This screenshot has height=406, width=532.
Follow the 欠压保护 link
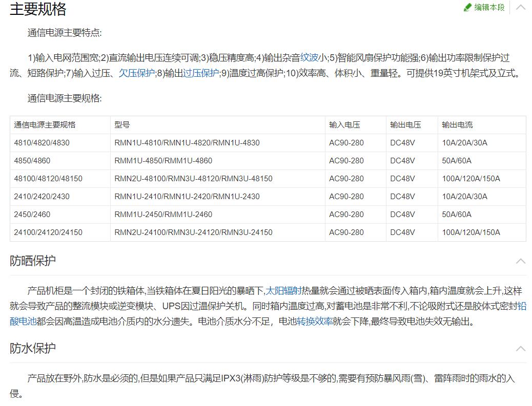click(136, 73)
